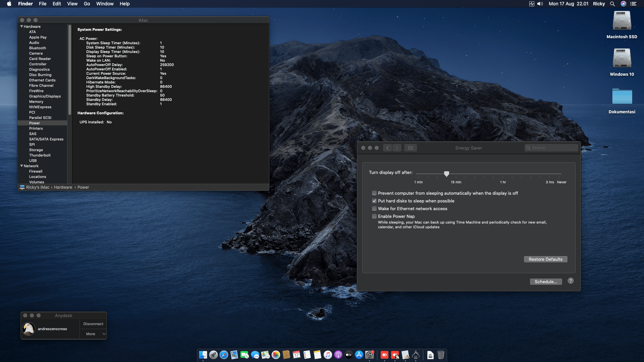This screenshot has width=644, height=362.
Task: Open App Store from the Dock
Action: tap(359, 355)
